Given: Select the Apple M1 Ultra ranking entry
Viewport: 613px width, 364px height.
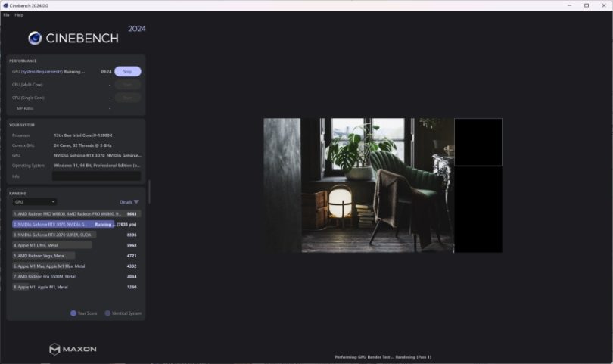Looking at the screenshot, I should 51,245.
